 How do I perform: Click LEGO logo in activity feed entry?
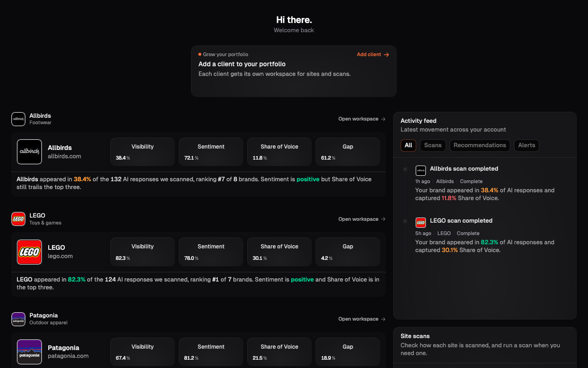point(421,223)
